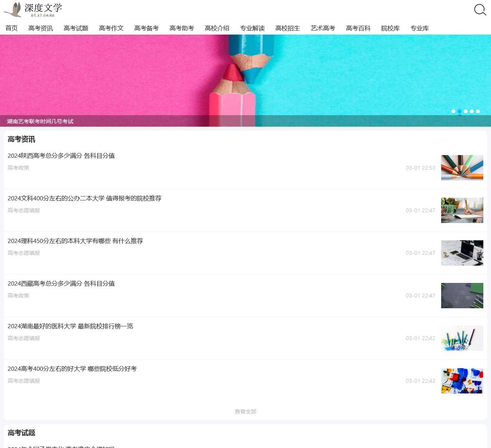Select the last carousel indicator dot
Screen dimensions: 491x448
pyautogui.click(x=478, y=111)
